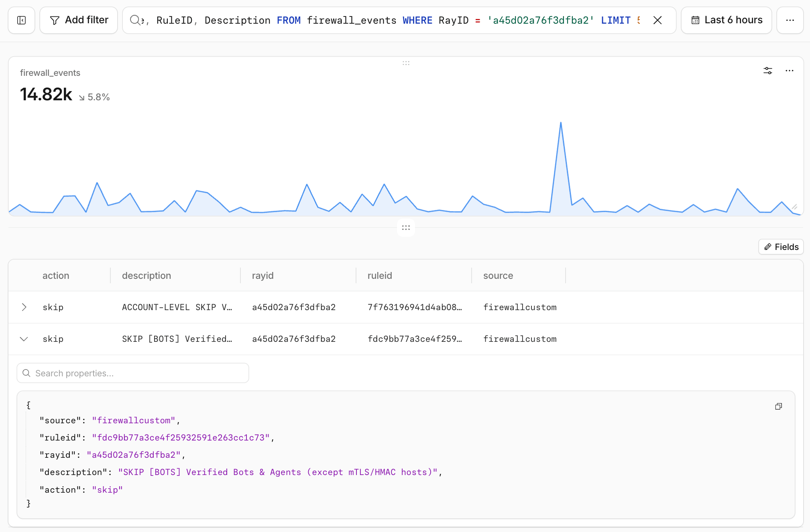Click the JSON ruleid value string
The image size is (810, 532).
[181, 438]
